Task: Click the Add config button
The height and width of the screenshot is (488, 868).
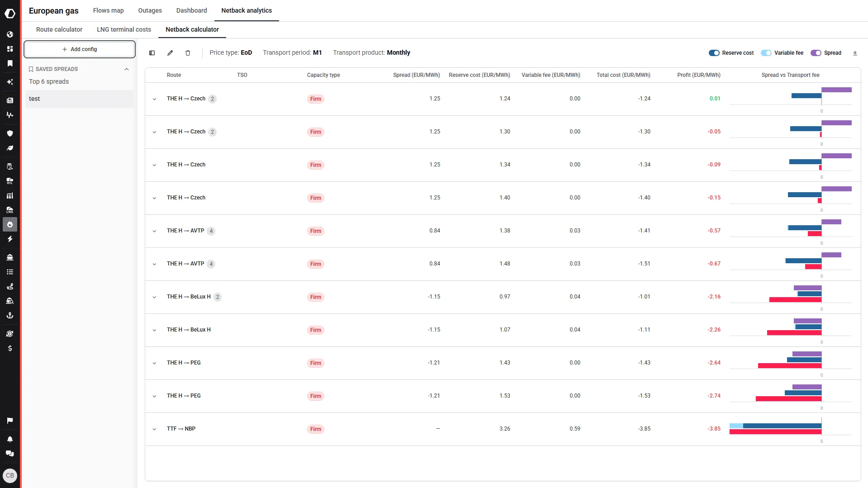Action: (x=80, y=49)
